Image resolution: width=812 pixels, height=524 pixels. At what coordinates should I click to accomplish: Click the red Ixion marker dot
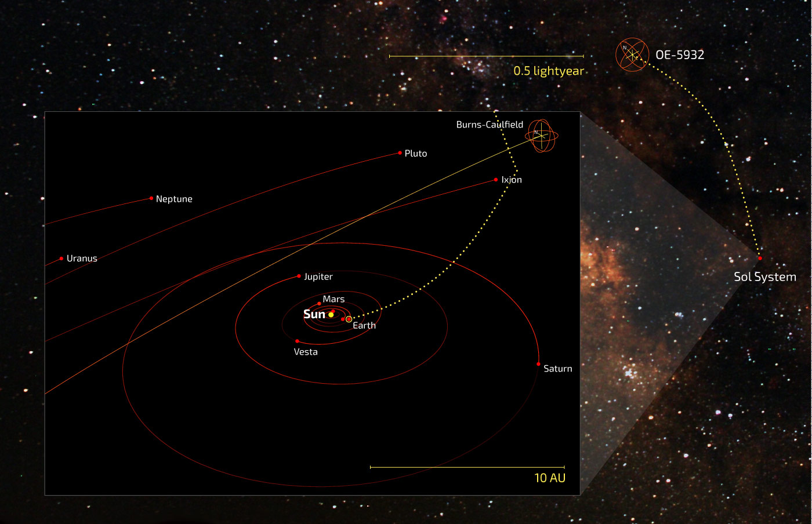[x=496, y=180]
